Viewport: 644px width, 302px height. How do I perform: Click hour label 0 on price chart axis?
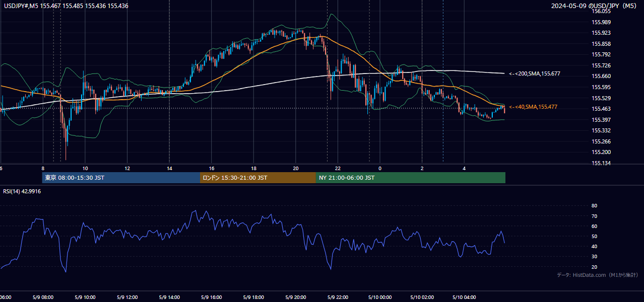(x=380, y=168)
